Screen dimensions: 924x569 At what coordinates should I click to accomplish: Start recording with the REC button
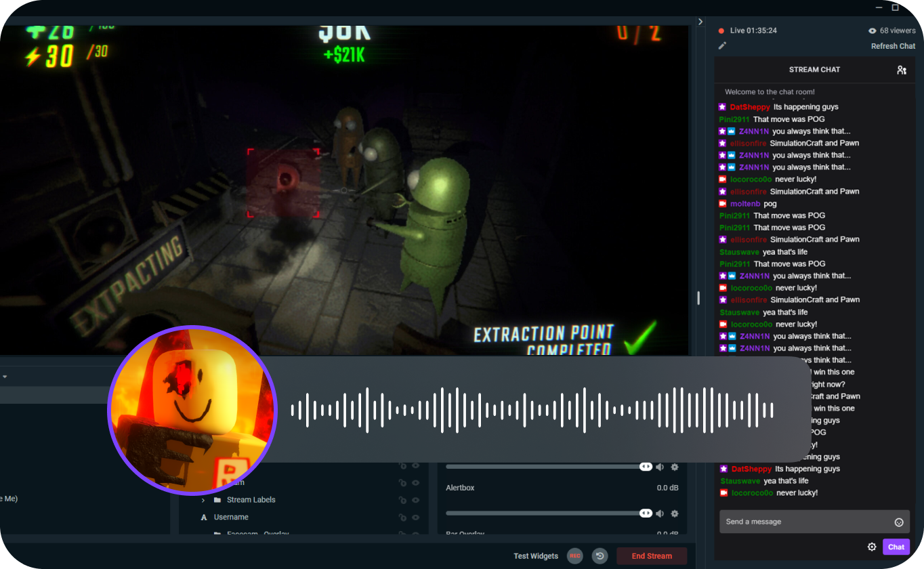point(574,556)
